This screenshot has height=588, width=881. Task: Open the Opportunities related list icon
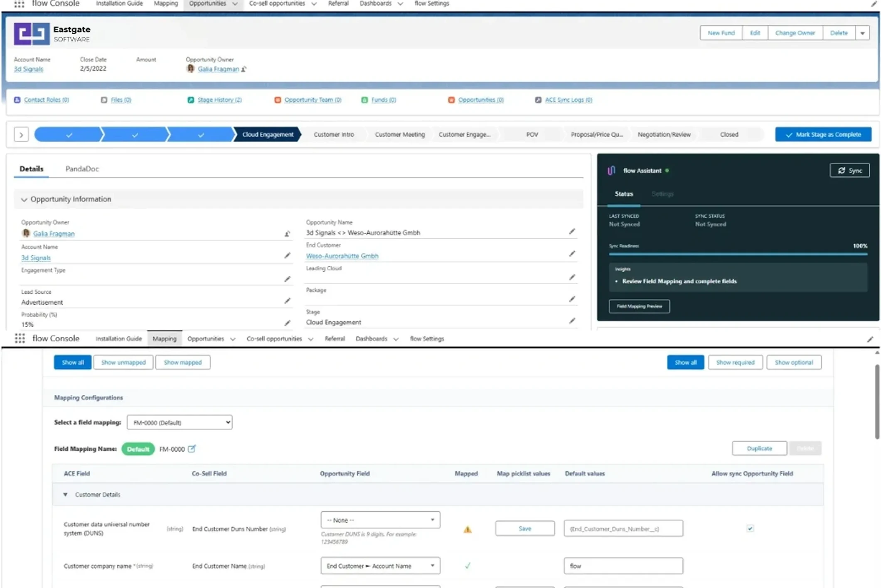tap(451, 100)
